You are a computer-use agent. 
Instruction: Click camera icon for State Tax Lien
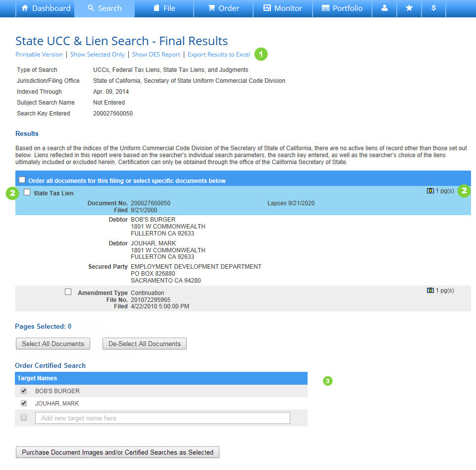point(430,191)
